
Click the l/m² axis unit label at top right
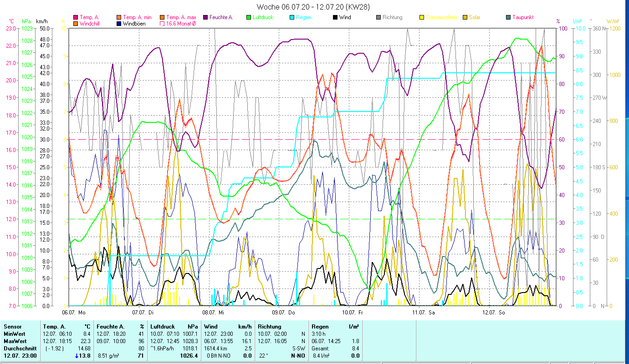point(577,21)
